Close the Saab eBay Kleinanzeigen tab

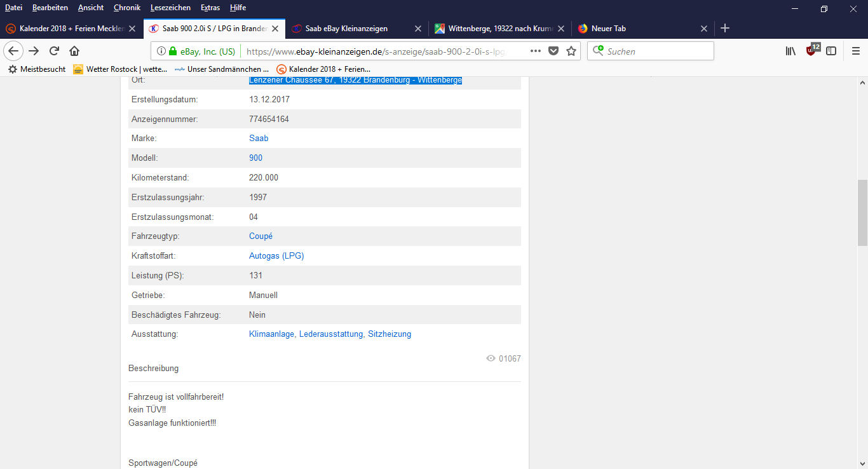point(418,29)
